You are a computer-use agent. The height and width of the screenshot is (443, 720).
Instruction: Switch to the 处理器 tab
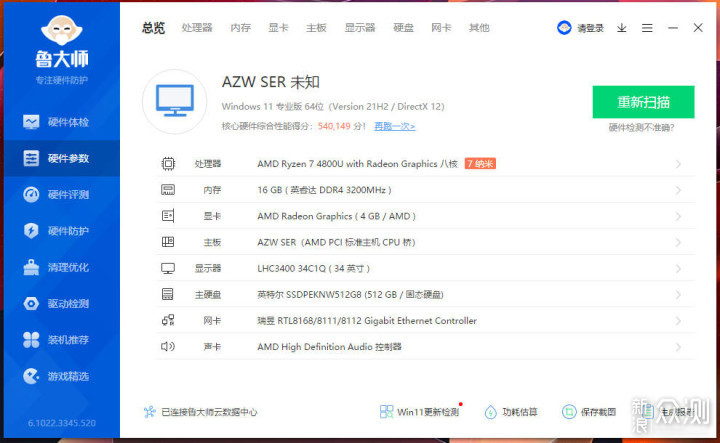[x=197, y=28]
